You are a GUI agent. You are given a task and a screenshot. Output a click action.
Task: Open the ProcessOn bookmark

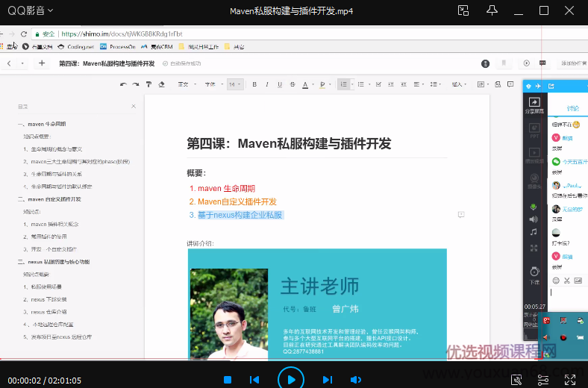[x=118, y=46]
